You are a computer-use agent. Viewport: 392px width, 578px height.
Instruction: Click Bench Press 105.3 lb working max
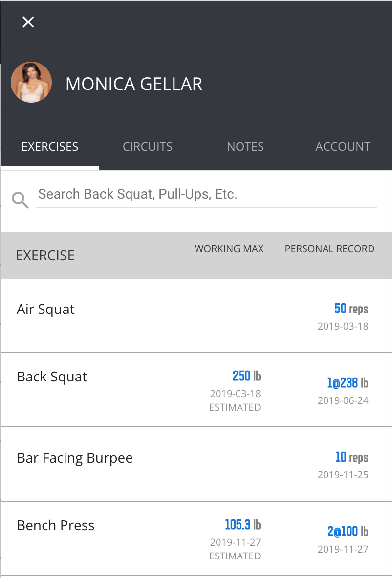click(x=243, y=525)
